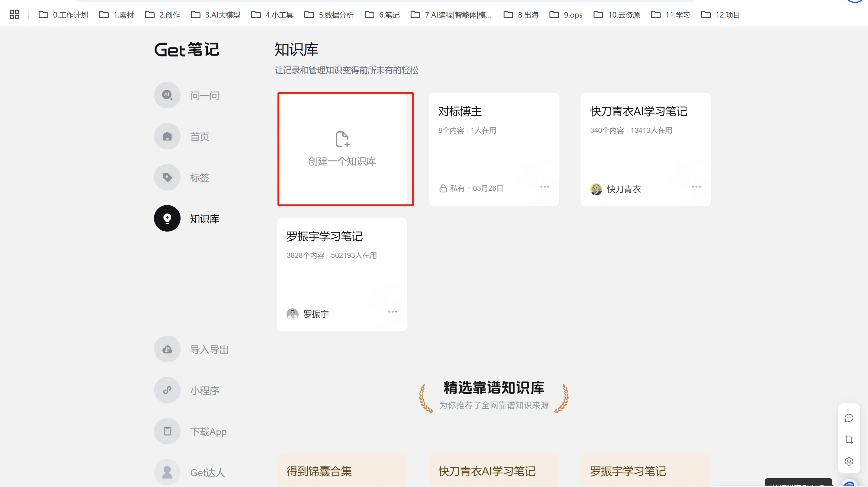Open the 标签 tag icon in sidebar
This screenshot has width=868, height=487.
click(x=167, y=177)
